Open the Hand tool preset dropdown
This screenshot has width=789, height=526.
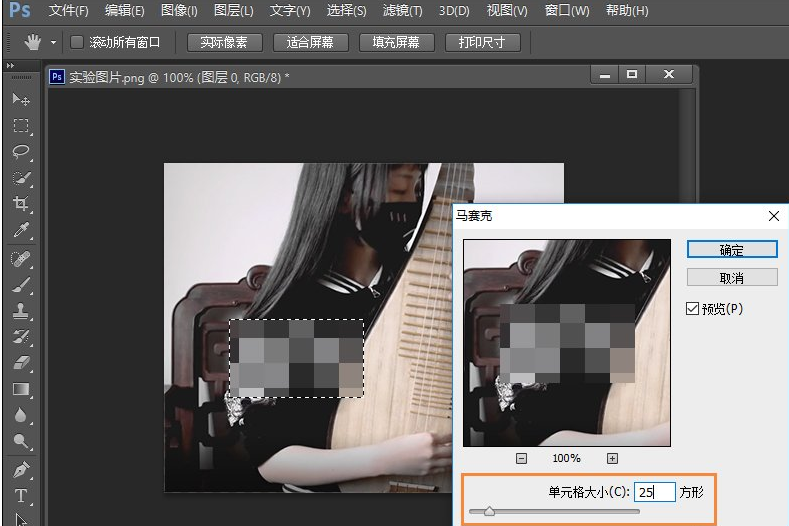point(53,43)
